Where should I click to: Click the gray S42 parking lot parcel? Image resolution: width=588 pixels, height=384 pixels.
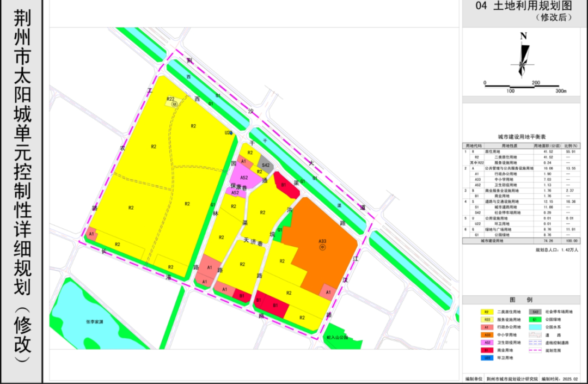click(265, 164)
